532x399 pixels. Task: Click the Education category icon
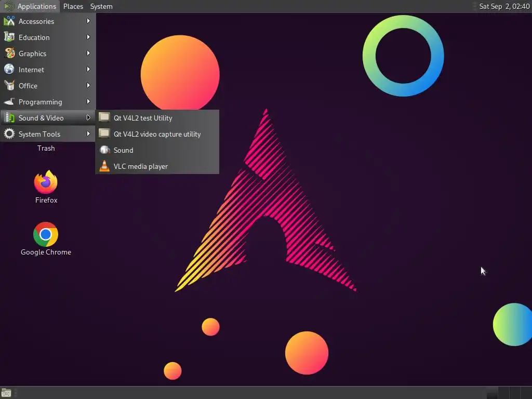click(x=9, y=37)
